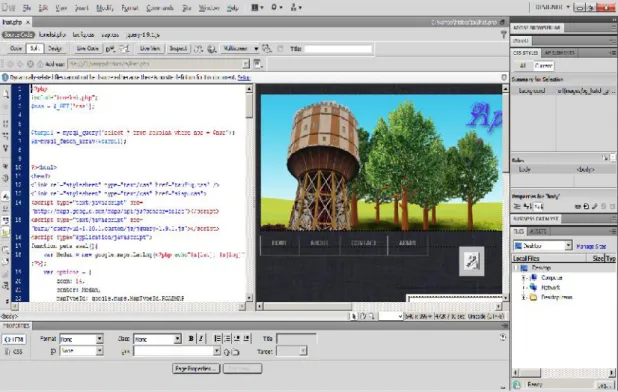Show Category View in CSS properties
Viewport: 618px width, 392px height.
click(517, 206)
